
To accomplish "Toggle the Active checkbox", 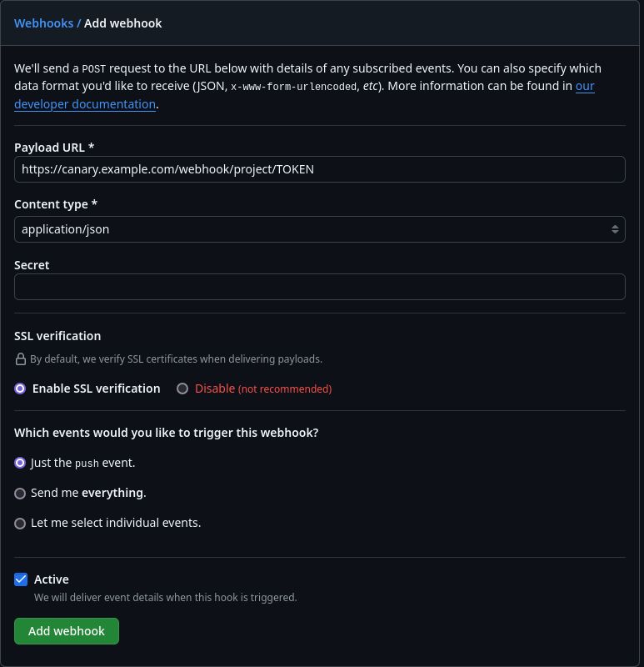I will pyautogui.click(x=22, y=579).
